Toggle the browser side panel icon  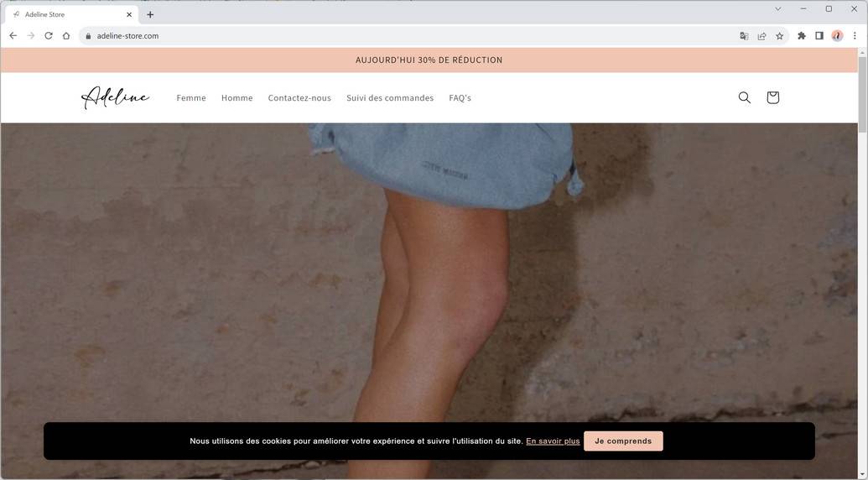(x=819, y=36)
